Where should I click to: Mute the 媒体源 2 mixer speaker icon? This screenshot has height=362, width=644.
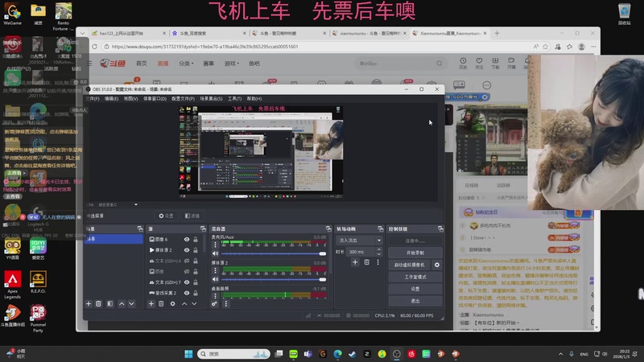click(x=215, y=279)
